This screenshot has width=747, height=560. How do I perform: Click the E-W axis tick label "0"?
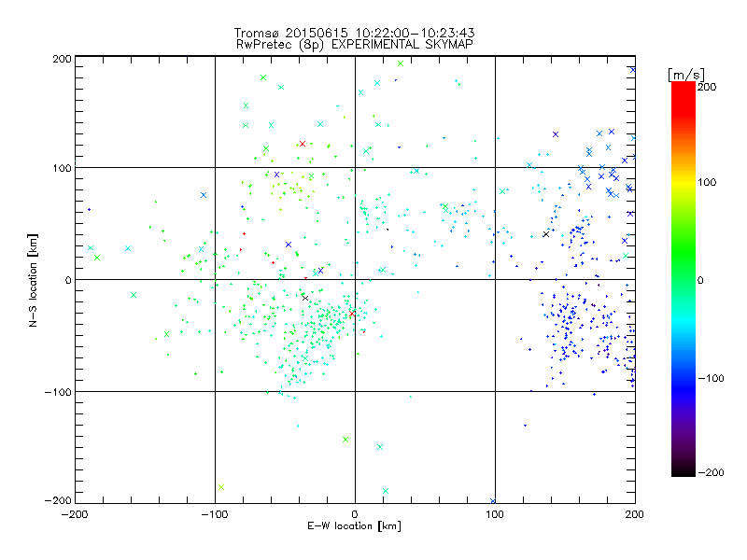tap(355, 514)
